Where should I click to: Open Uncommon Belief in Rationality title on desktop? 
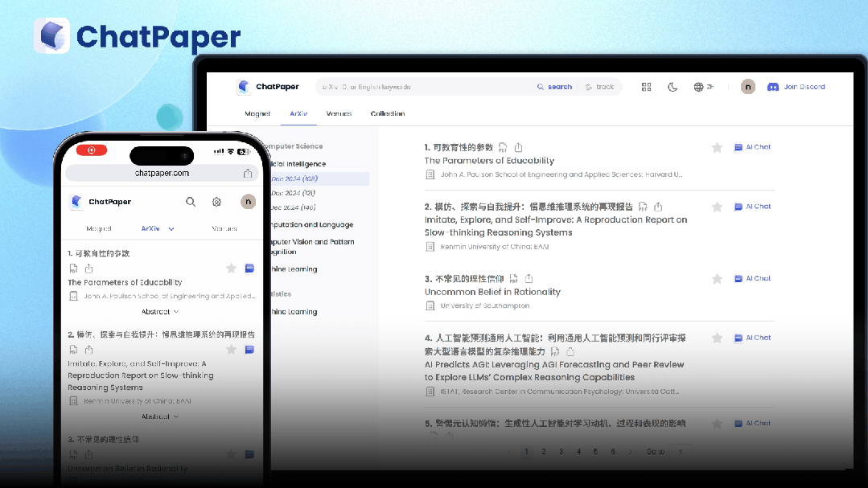(492, 292)
